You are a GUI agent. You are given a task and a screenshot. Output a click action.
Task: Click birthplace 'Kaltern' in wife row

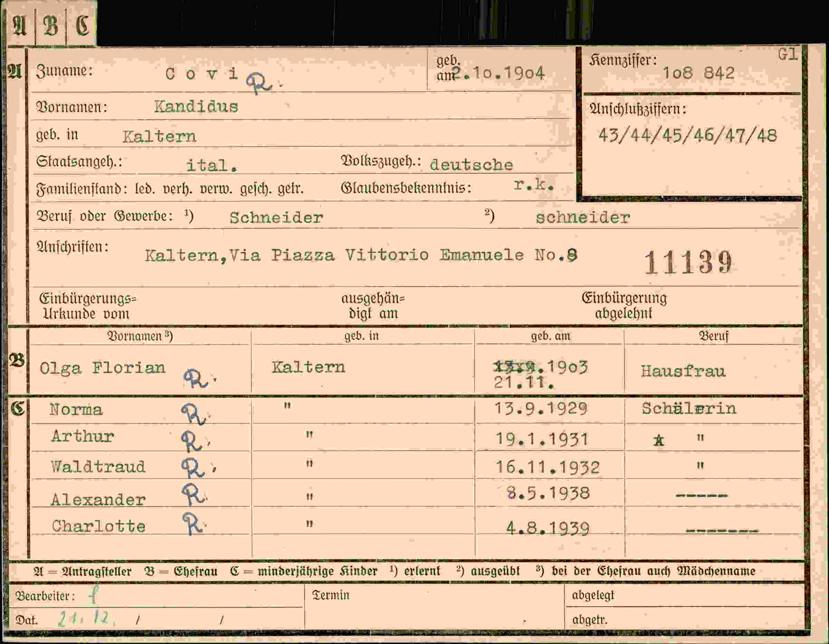coord(308,368)
